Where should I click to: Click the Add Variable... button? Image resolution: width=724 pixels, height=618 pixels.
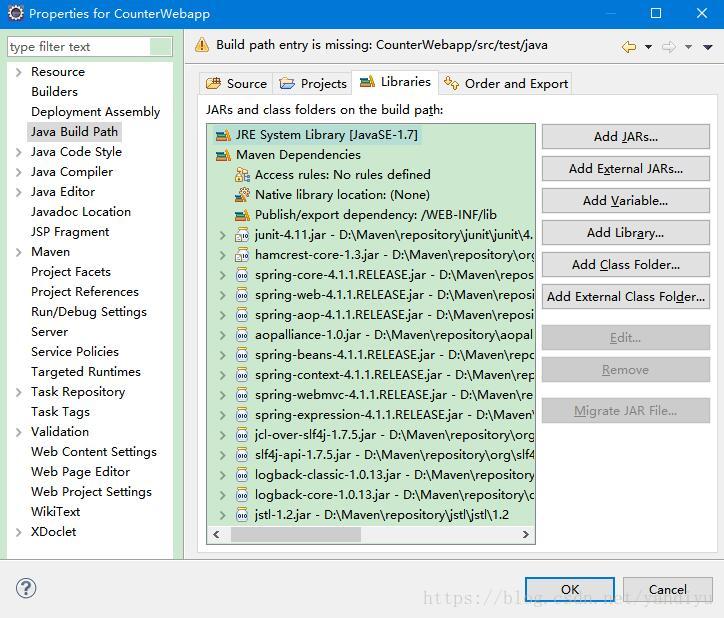click(x=626, y=200)
